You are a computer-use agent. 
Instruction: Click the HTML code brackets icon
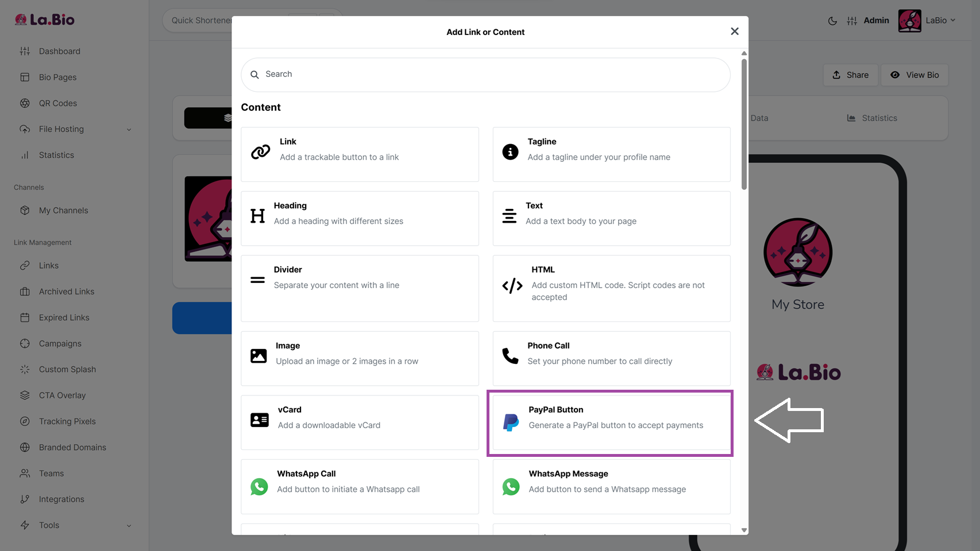[512, 286]
